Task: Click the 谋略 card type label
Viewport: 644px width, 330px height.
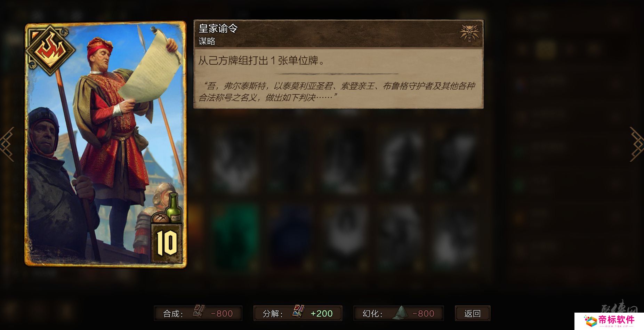Action: tap(207, 41)
